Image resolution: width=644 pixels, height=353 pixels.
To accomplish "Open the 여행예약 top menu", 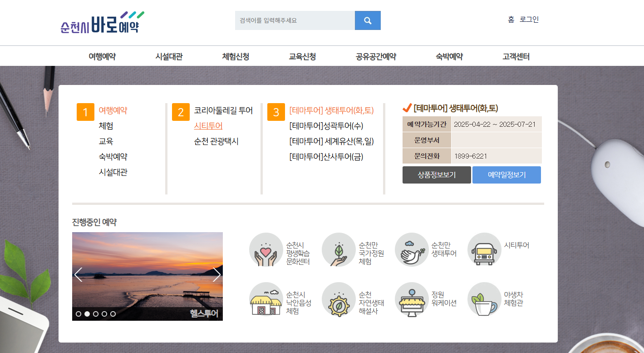I will [x=102, y=57].
